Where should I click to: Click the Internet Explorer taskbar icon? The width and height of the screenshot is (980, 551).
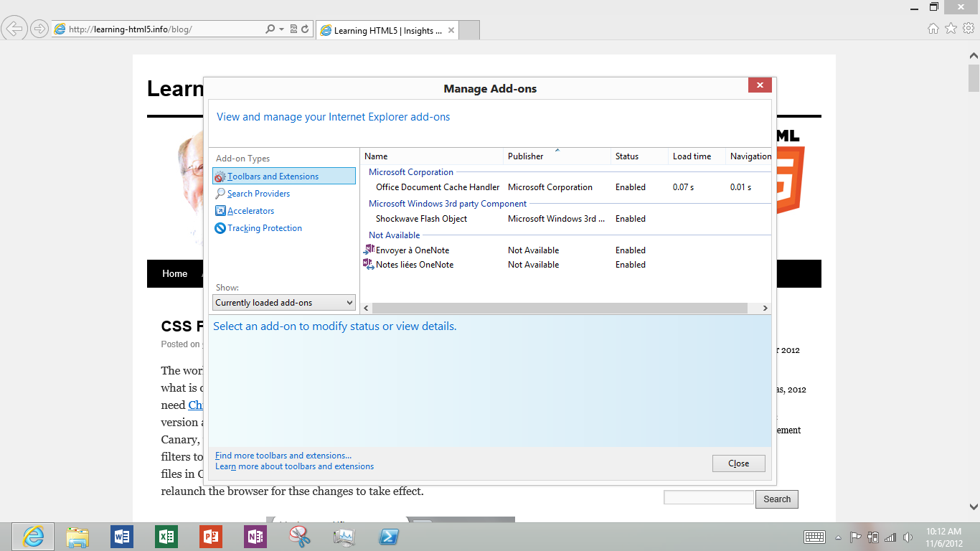[33, 537]
